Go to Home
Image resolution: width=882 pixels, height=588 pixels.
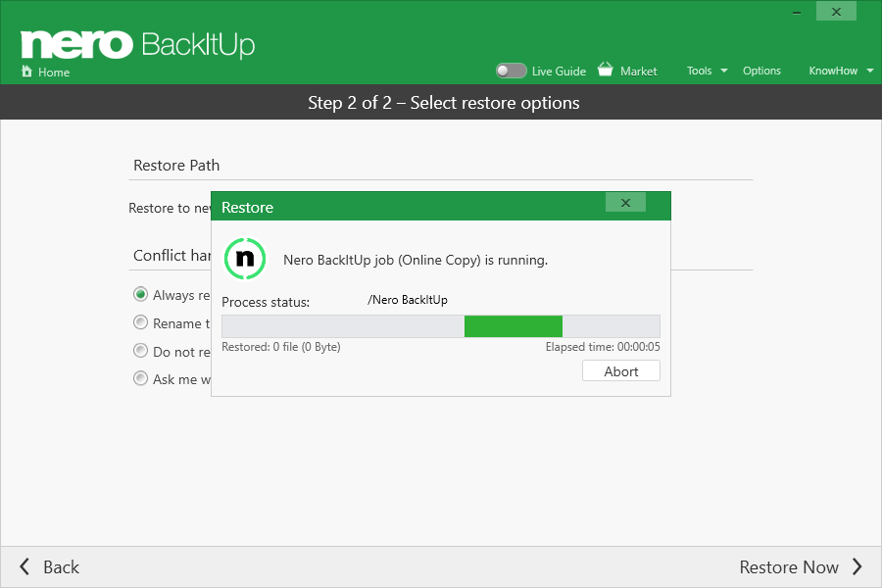[x=54, y=72]
